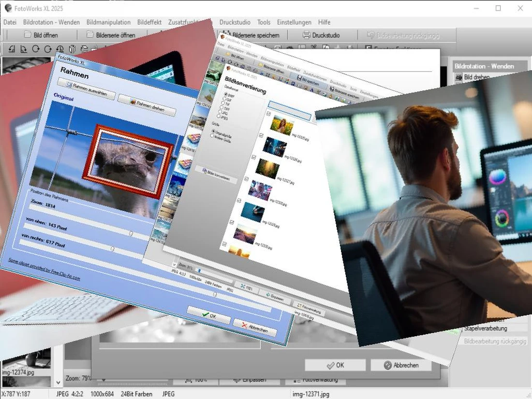The height and width of the screenshot is (399, 532).
Task: Click the Bild drehen entry in the side panel
Action: coord(476,77)
